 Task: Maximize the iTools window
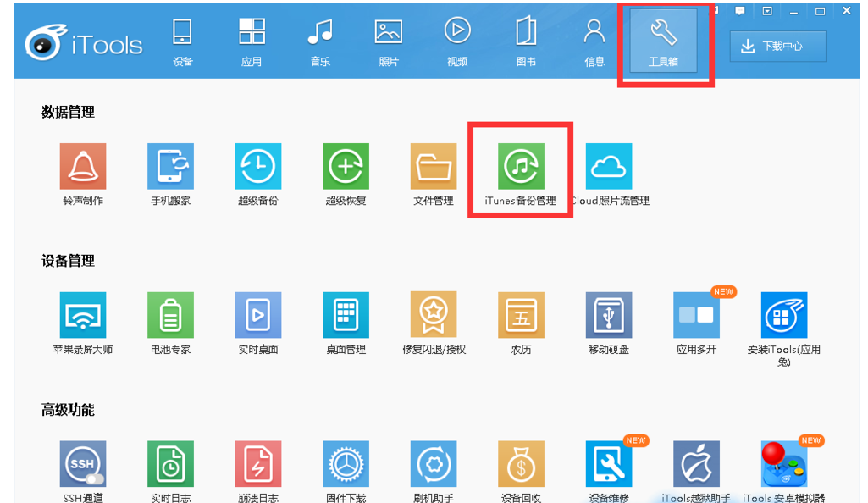tap(821, 11)
